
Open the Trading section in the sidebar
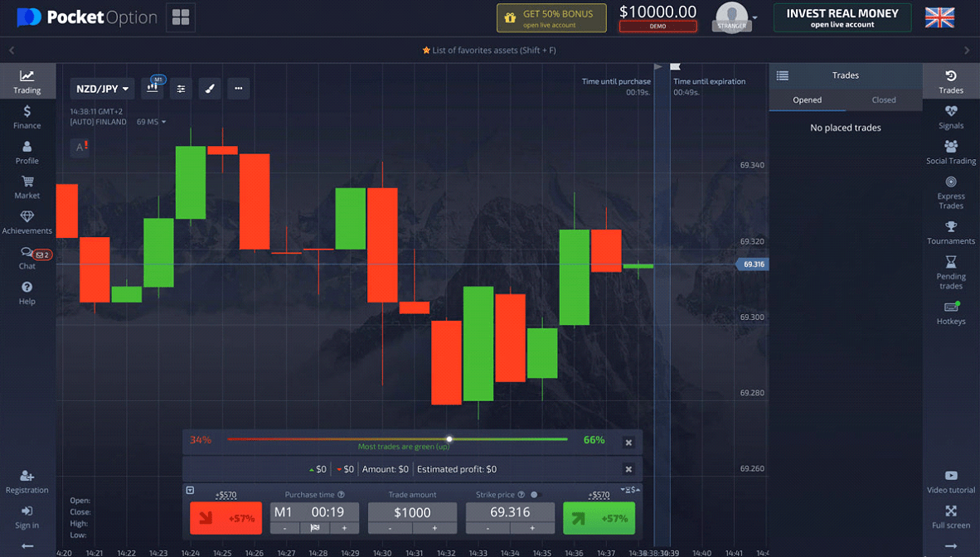(x=27, y=82)
